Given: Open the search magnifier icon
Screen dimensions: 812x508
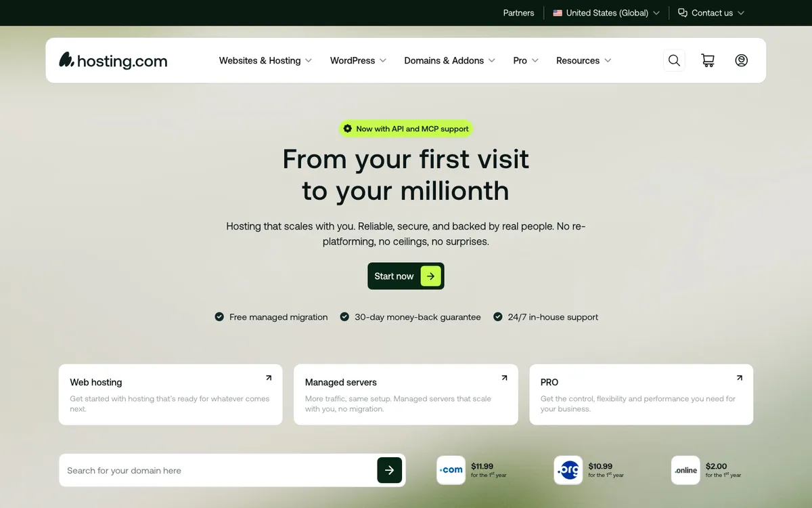Looking at the screenshot, I should click(x=674, y=60).
